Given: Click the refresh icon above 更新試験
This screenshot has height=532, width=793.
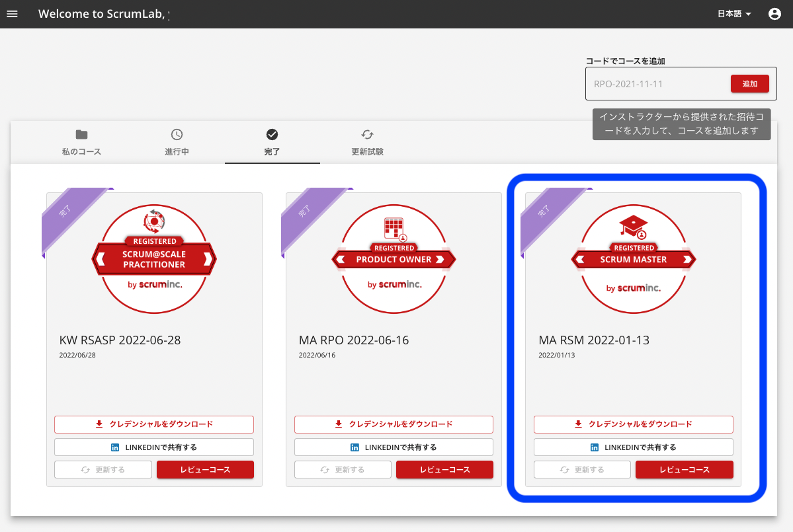Looking at the screenshot, I should (368, 134).
